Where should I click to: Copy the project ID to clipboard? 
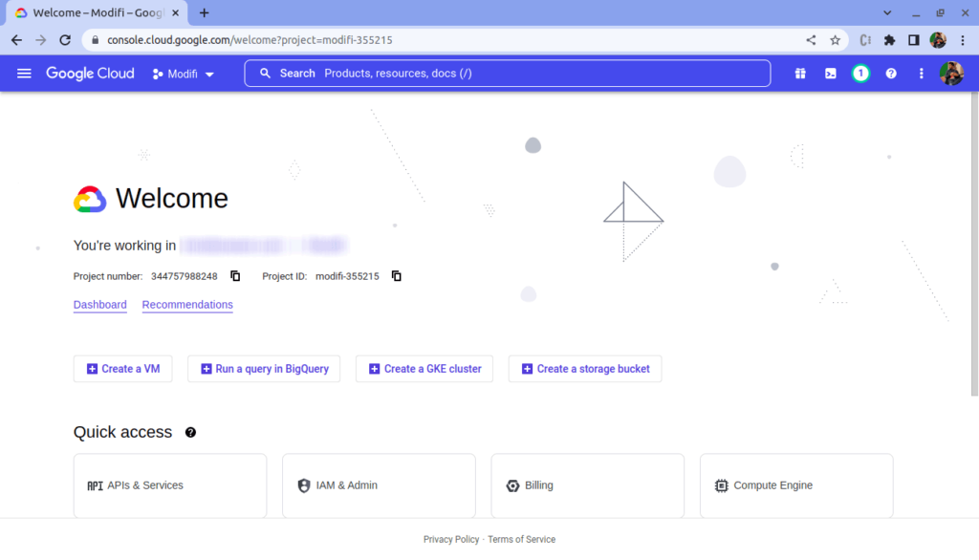click(397, 276)
